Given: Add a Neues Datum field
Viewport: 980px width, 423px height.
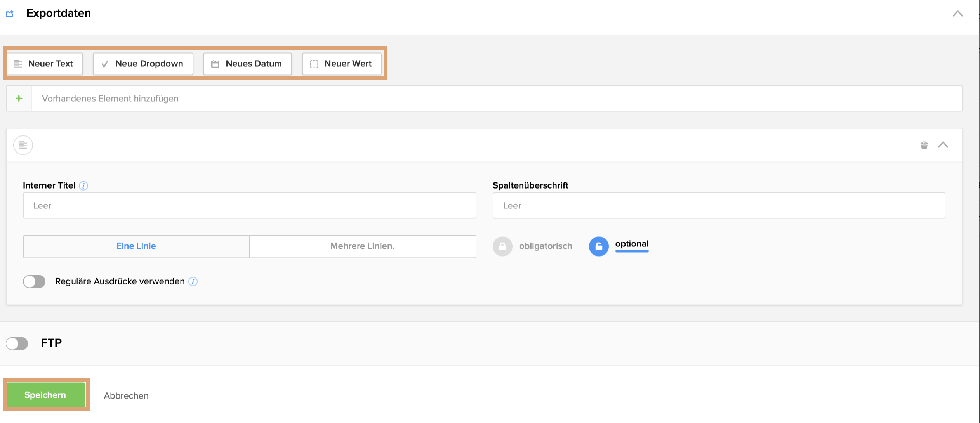Looking at the screenshot, I should pos(247,64).
